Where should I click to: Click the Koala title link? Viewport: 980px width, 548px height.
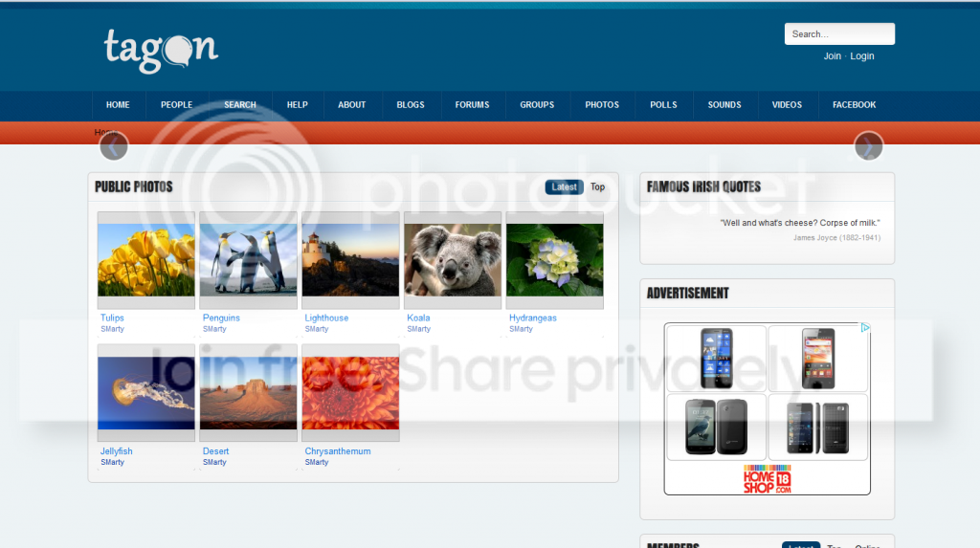[418, 318]
